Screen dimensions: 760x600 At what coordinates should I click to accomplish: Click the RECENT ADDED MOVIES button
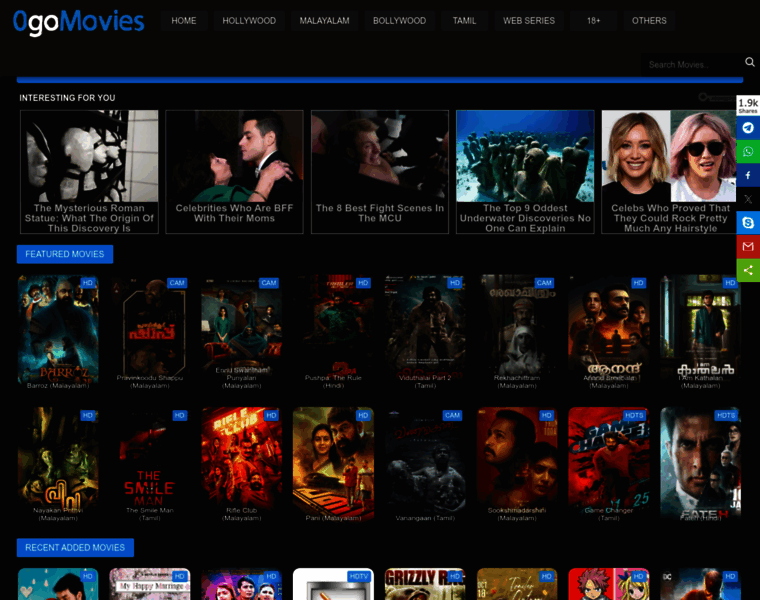[x=75, y=548]
